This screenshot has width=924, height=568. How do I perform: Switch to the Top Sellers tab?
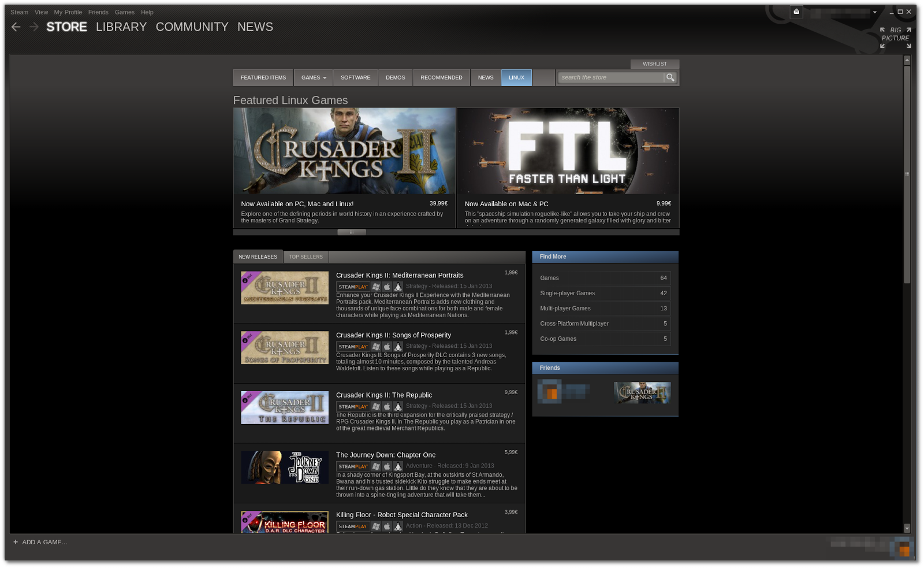pyautogui.click(x=305, y=256)
